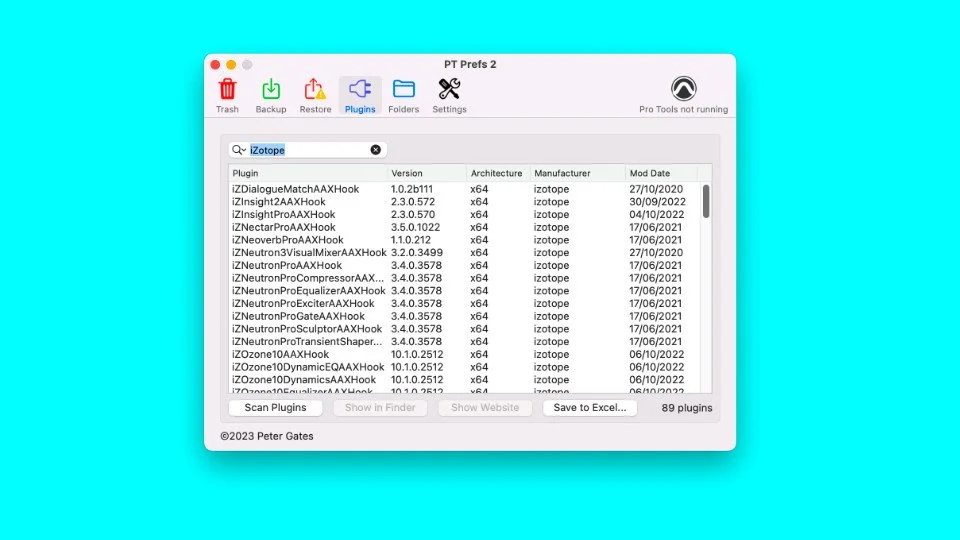Select the iZDialogueMatchAAXHook row
The height and width of the screenshot is (540, 960).
(464, 189)
